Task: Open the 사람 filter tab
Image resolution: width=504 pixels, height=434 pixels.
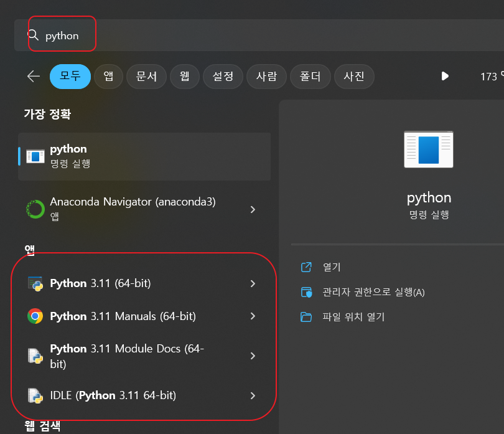Action: [266, 76]
